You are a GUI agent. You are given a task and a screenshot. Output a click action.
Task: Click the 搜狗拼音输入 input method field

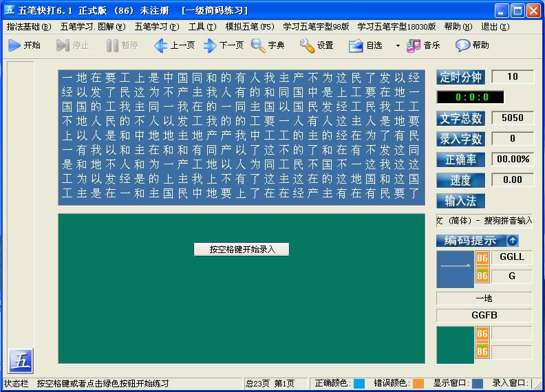click(484, 221)
